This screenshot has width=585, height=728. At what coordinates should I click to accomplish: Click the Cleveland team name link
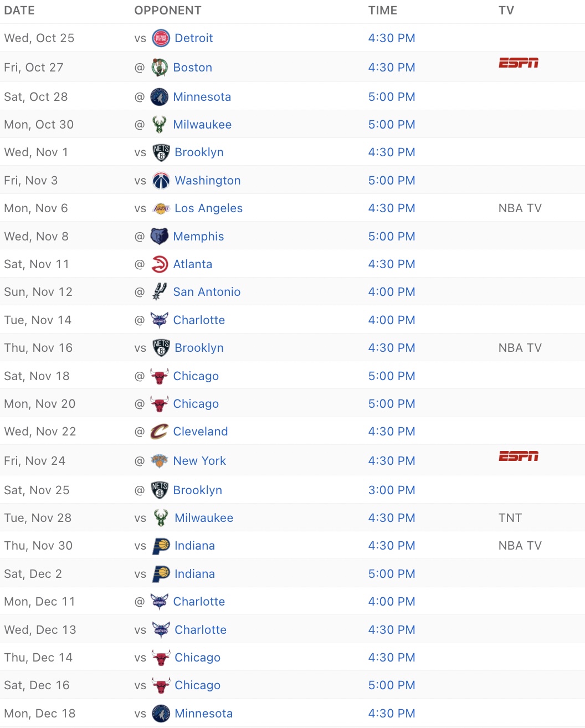point(201,432)
